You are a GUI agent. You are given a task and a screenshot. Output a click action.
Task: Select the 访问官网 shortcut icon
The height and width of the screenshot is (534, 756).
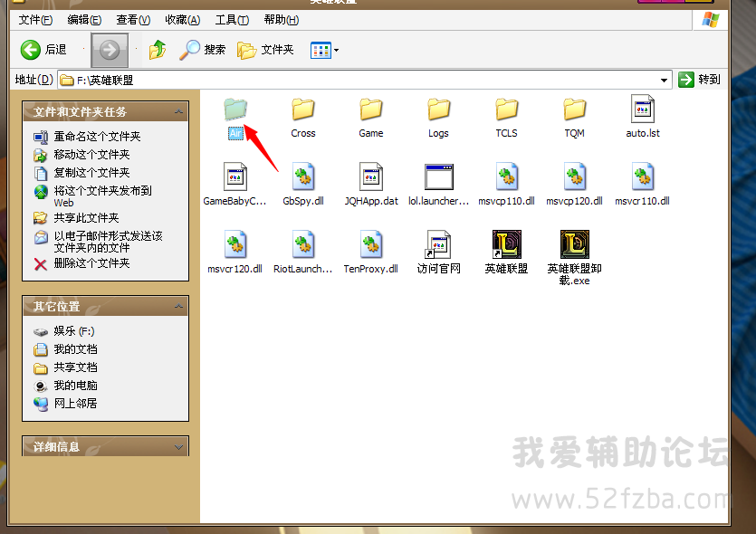(438, 244)
